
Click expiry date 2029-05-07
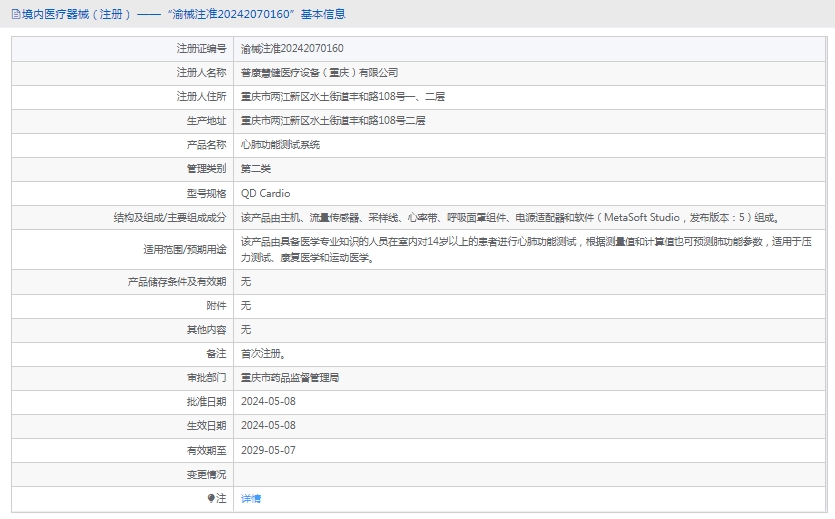269,450
